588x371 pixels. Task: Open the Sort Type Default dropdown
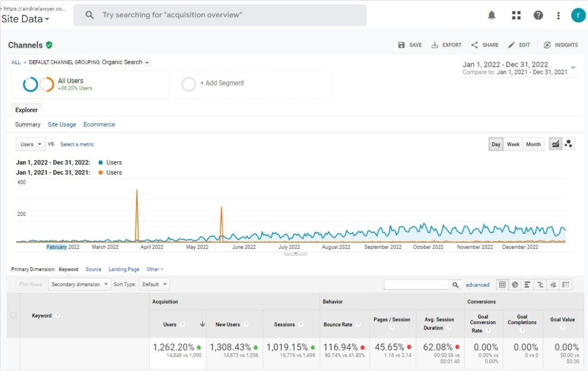pyautogui.click(x=155, y=284)
